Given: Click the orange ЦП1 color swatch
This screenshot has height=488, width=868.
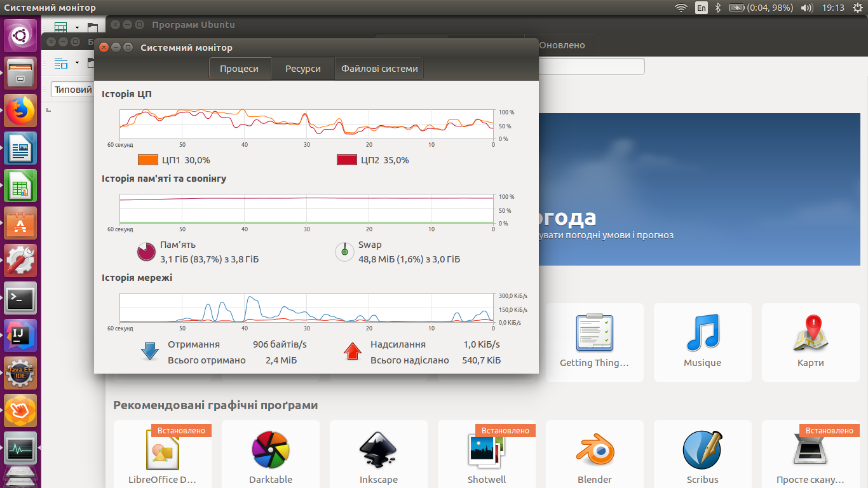Looking at the screenshot, I should click(147, 160).
